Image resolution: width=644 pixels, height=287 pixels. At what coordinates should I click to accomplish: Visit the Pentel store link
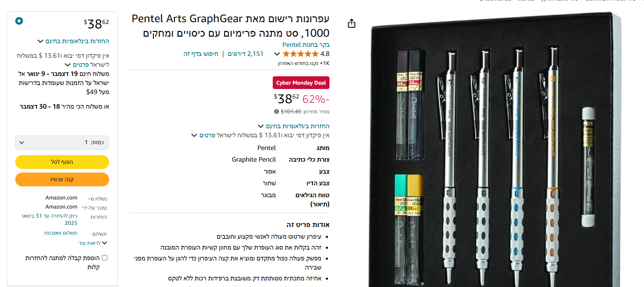click(306, 45)
